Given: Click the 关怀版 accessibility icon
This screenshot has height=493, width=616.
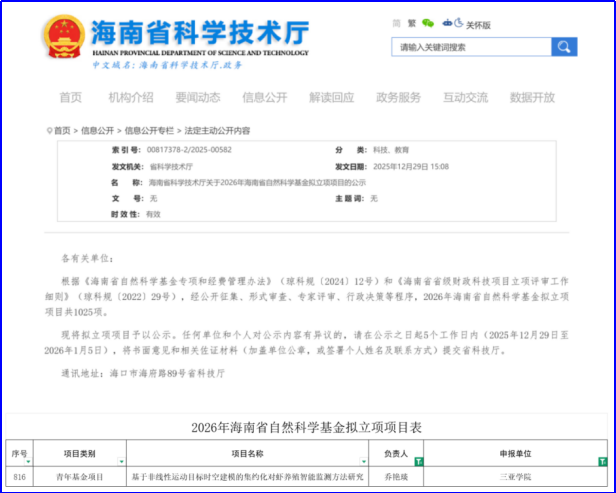Looking at the screenshot, I should pos(458,23).
